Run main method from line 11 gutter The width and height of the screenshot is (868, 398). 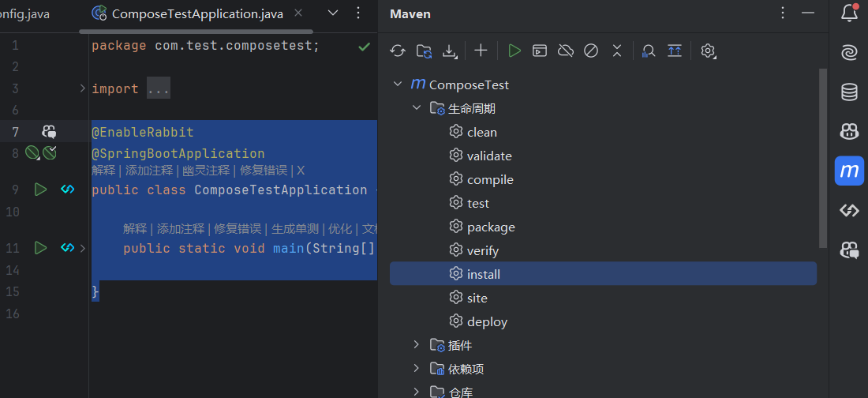pyautogui.click(x=40, y=248)
